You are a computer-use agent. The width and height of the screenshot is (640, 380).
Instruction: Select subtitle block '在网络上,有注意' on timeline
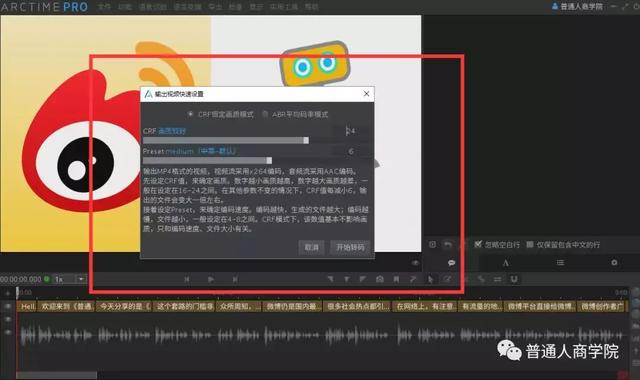(x=424, y=307)
